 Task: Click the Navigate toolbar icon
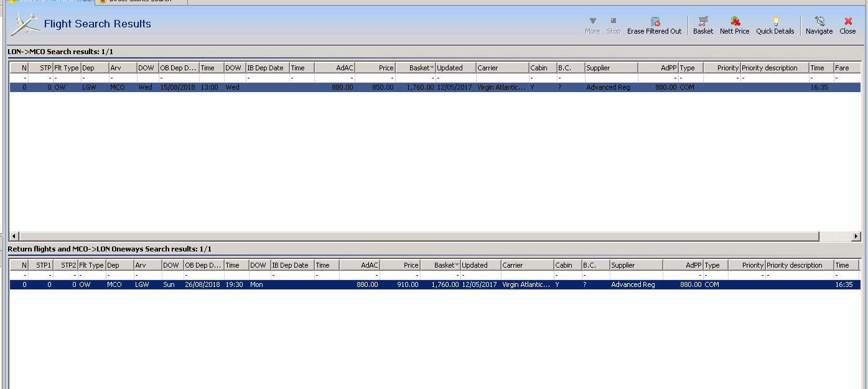coord(819,21)
